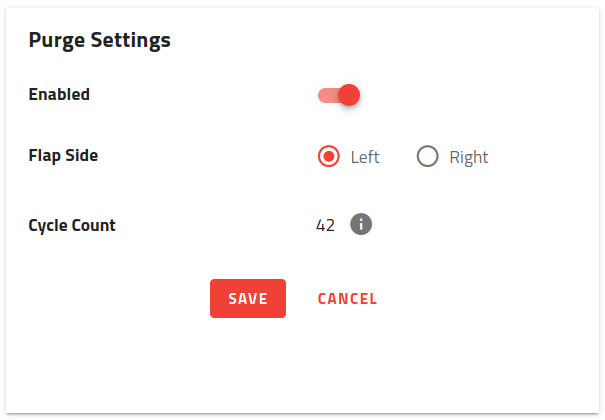The height and width of the screenshot is (420, 605).
Task: Save the purge settings
Action: (x=248, y=298)
